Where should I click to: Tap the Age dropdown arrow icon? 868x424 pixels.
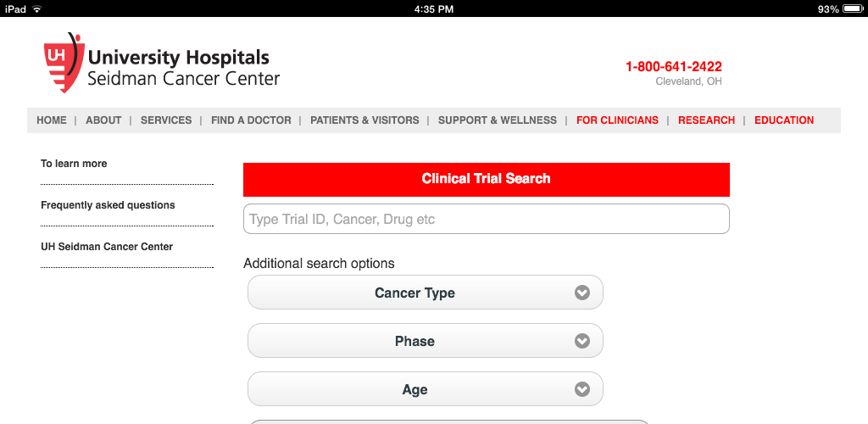tap(582, 389)
